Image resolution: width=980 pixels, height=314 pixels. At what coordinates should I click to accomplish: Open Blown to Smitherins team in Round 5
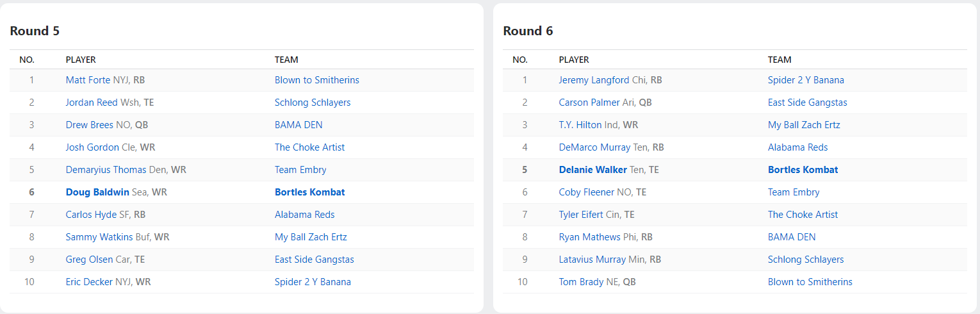coord(316,80)
